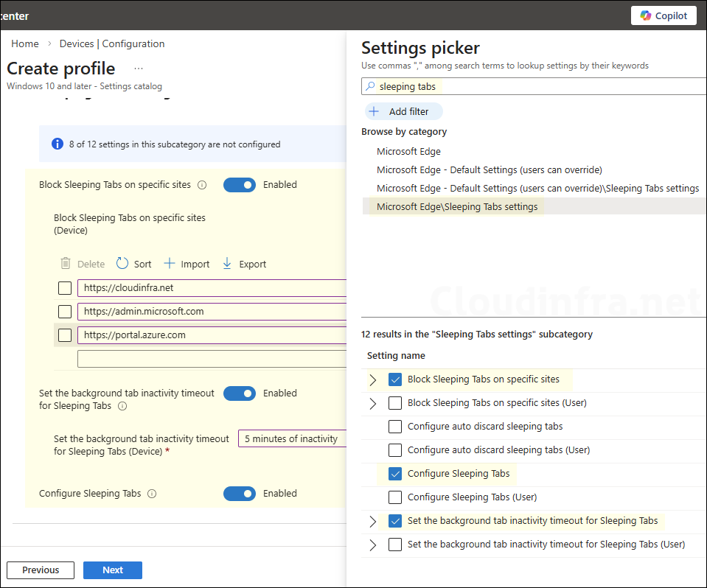The image size is (707, 588).
Task: Click the Add filter plus icon
Action: tap(374, 111)
